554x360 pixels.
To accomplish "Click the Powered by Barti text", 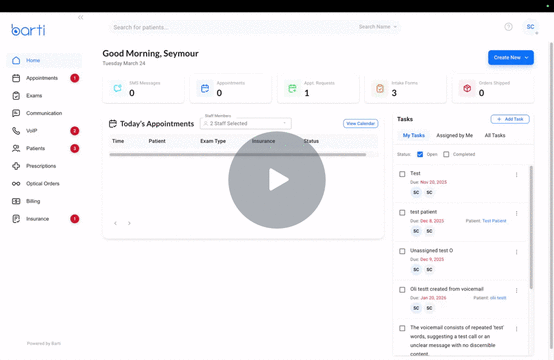I will click(x=44, y=343).
